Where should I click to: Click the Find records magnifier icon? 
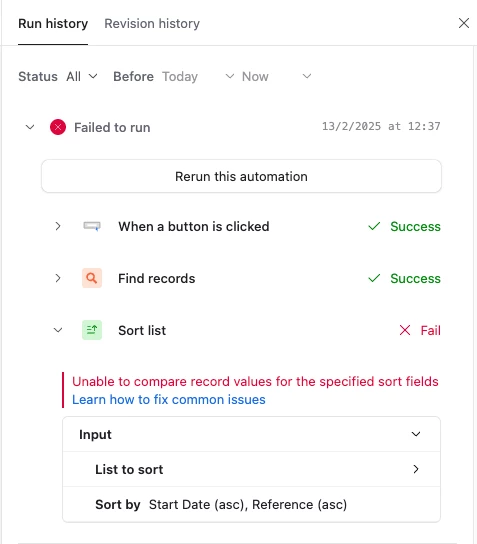92,278
